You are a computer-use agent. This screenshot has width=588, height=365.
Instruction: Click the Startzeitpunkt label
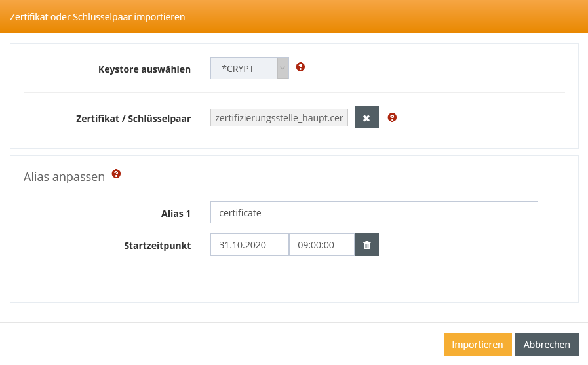pos(157,246)
